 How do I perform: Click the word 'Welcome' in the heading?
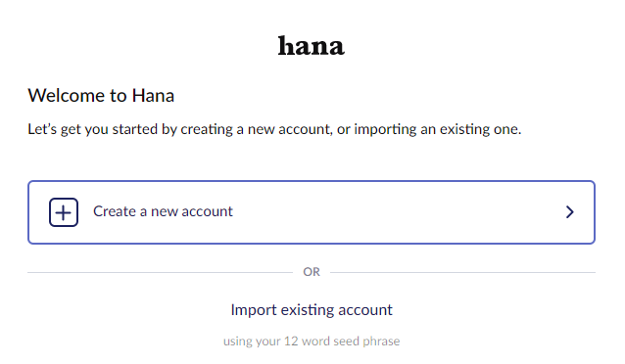pos(67,96)
